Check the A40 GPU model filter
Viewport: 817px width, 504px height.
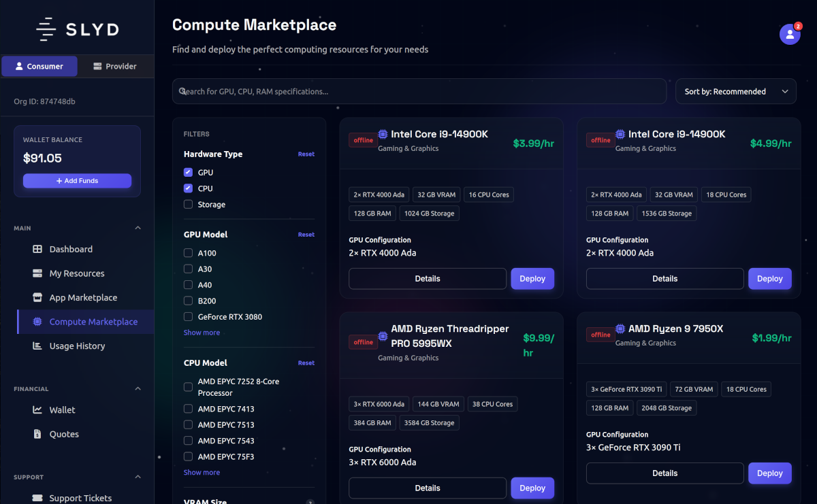188,285
